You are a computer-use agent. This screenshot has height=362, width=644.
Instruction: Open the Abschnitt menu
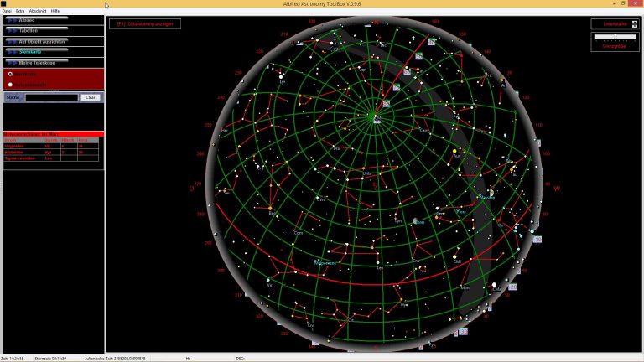(38, 11)
